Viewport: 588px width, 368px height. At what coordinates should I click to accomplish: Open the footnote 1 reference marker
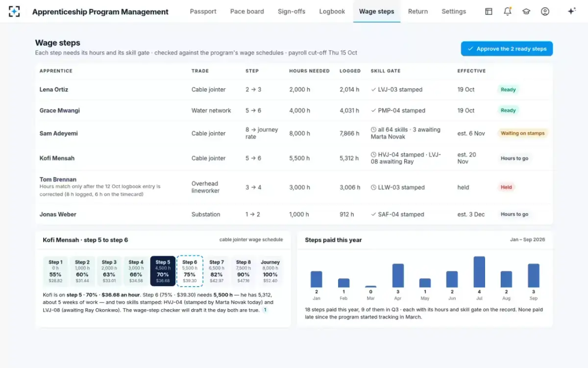[265, 310]
